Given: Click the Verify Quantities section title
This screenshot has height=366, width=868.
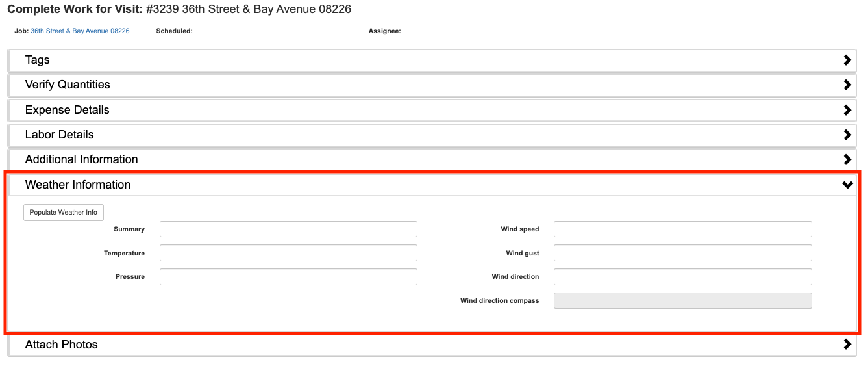Looking at the screenshot, I should (68, 85).
